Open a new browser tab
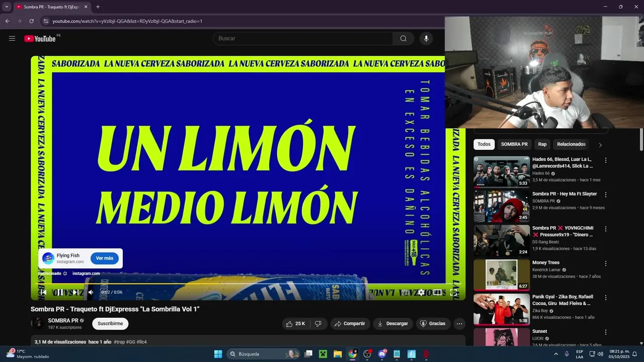Viewport: 644px width, 362px height. point(98,7)
